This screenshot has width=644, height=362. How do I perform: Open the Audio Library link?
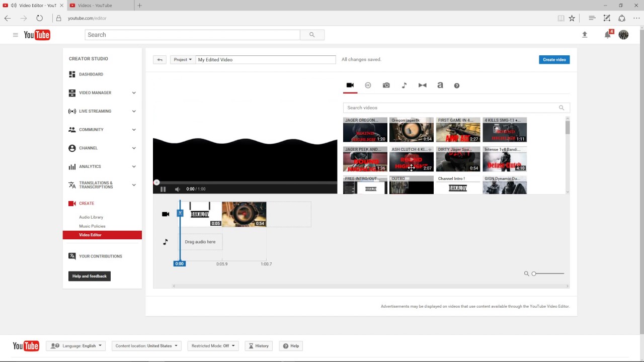91,217
